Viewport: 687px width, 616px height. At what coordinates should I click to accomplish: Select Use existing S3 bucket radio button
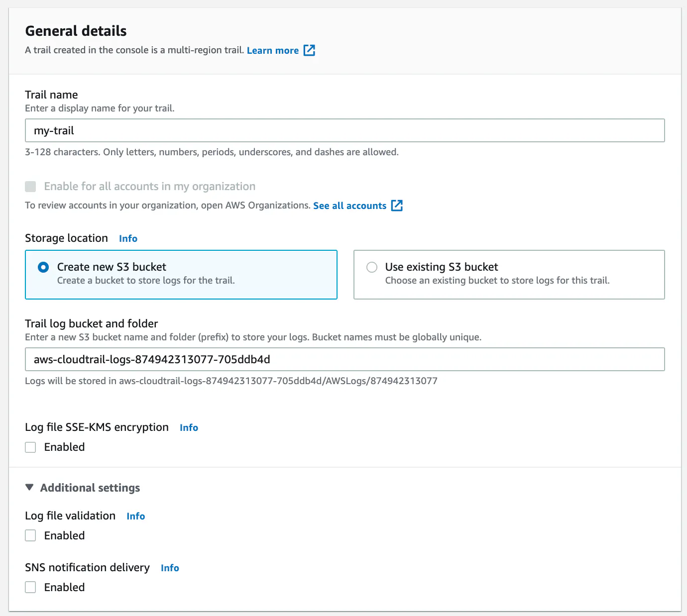[x=372, y=267]
